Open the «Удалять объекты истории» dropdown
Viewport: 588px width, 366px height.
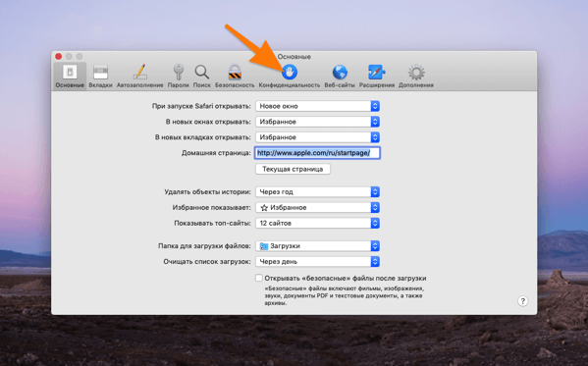pyautogui.click(x=318, y=191)
